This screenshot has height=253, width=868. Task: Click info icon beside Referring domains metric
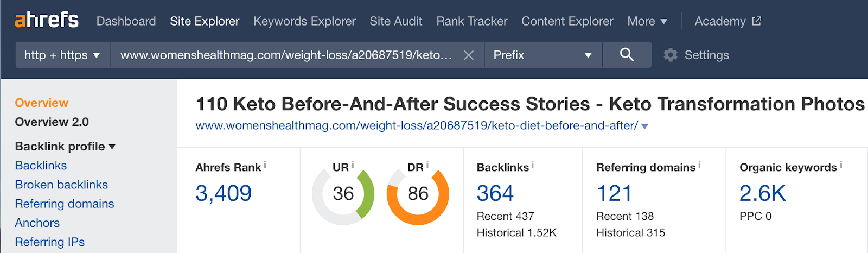tap(699, 165)
